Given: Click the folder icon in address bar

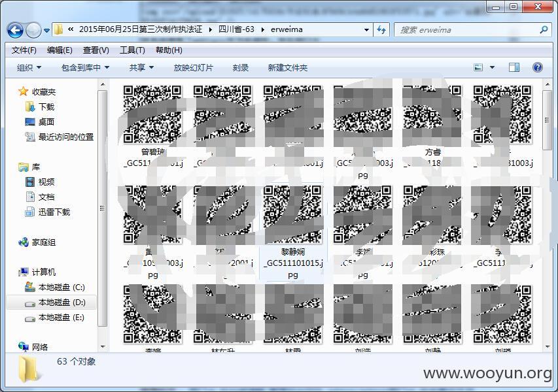Looking at the screenshot, I should pyautogui.click(x=58, y=29).
